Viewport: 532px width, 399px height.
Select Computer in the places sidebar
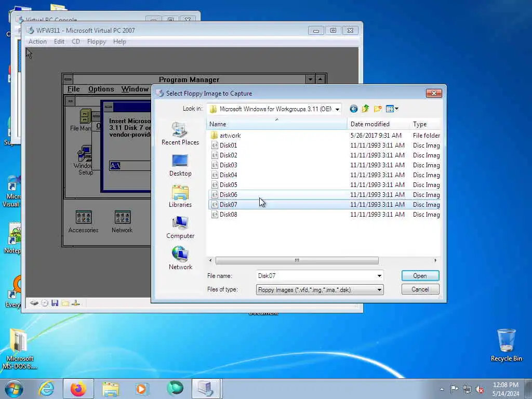point(180,228)
